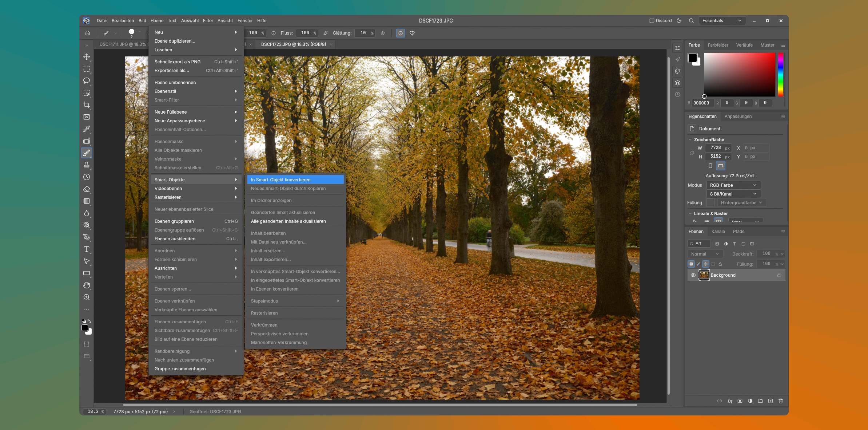Open Rasterisieren submenu in Ebene menu

click(196, 197)
